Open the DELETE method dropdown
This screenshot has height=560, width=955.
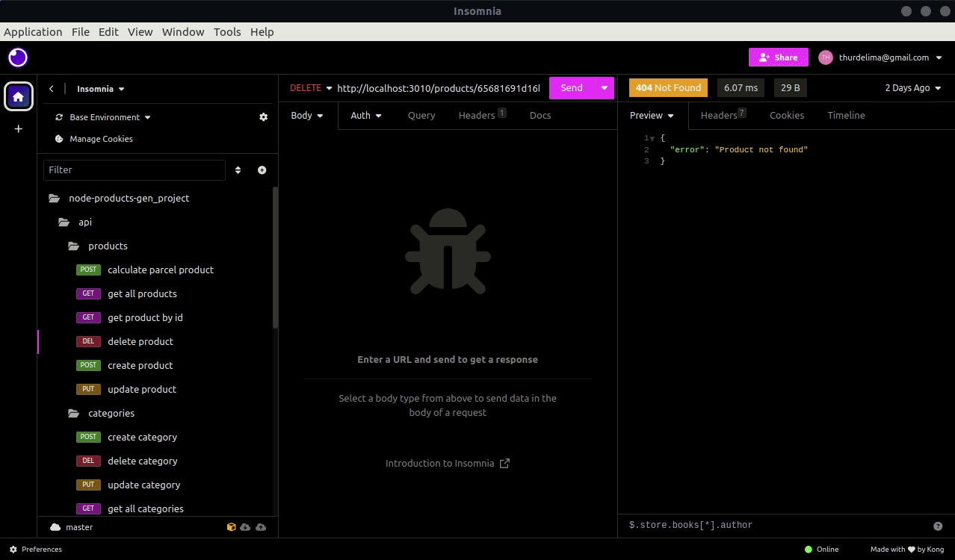[311, 88]
